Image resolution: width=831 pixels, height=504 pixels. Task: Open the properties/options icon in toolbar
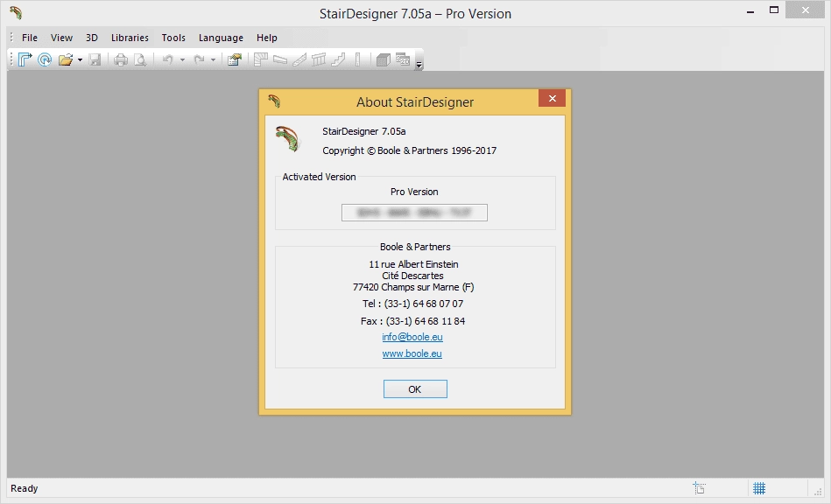tap(235, 59)
